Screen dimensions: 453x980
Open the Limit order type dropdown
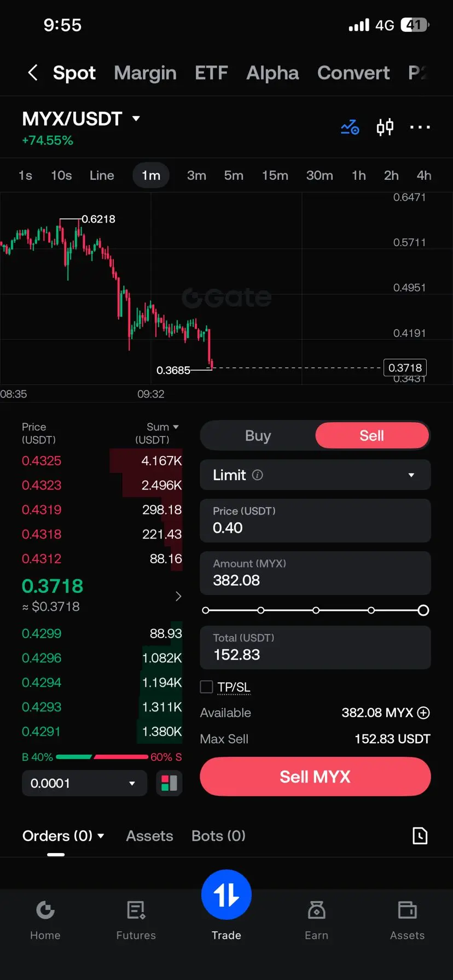(315, 475)
